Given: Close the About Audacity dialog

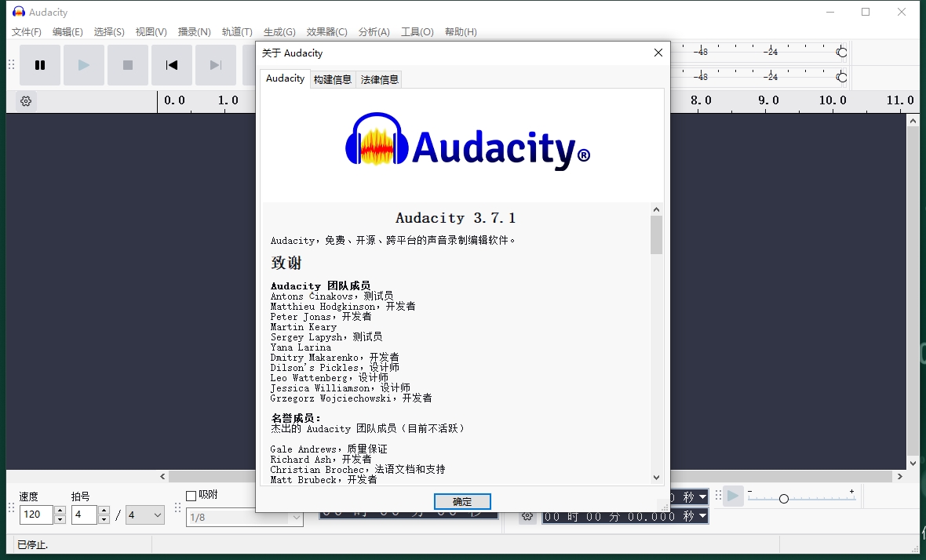Looking at the screenshot, I should (658, 53).
